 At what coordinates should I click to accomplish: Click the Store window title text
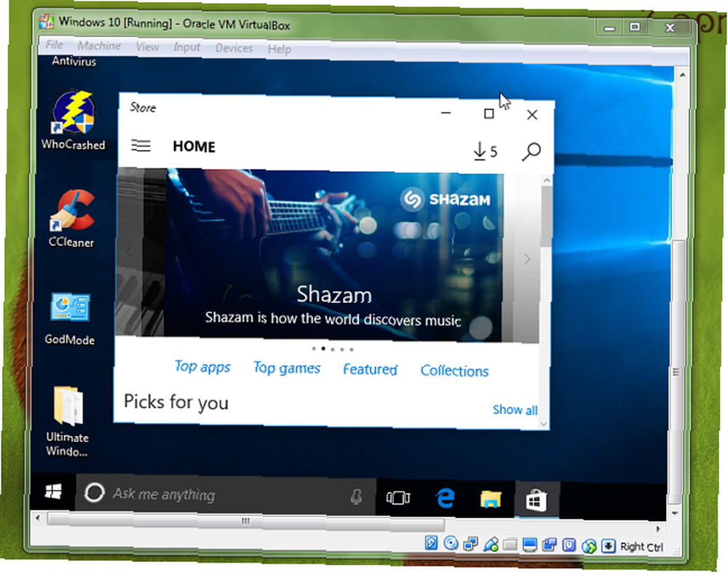[143, 108]
